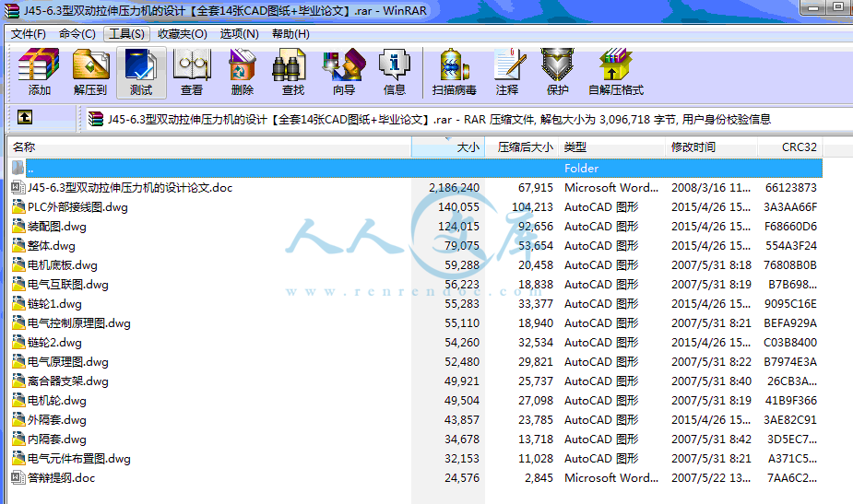Sort by the CRC32 column header
853x504 pixels.
[790, 147]
